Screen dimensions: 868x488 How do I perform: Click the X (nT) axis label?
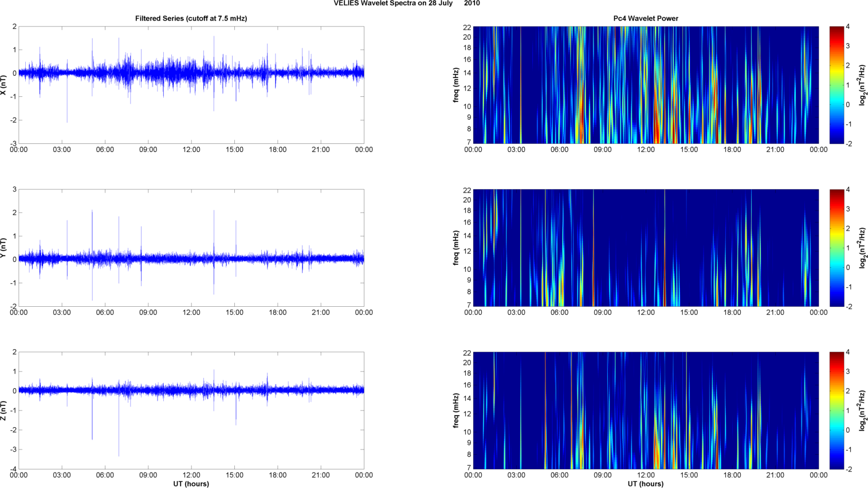tap(3, 85)
